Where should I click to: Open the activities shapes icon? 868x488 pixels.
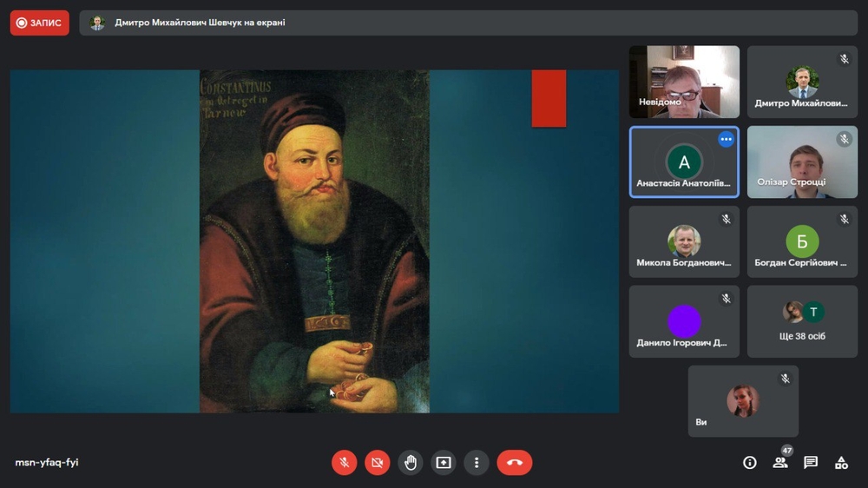[x=841, y=463]
